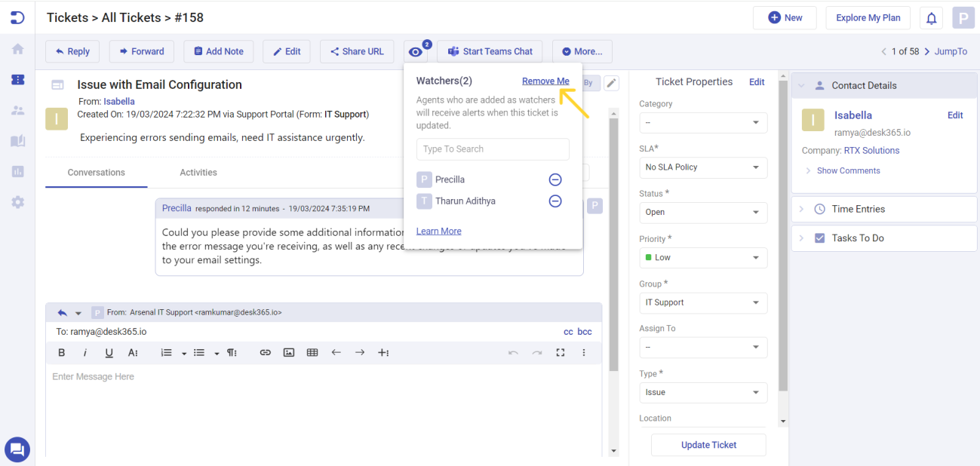Open the Tickets section from the left sidebar
Screen dimensions: 980x466
17,79
